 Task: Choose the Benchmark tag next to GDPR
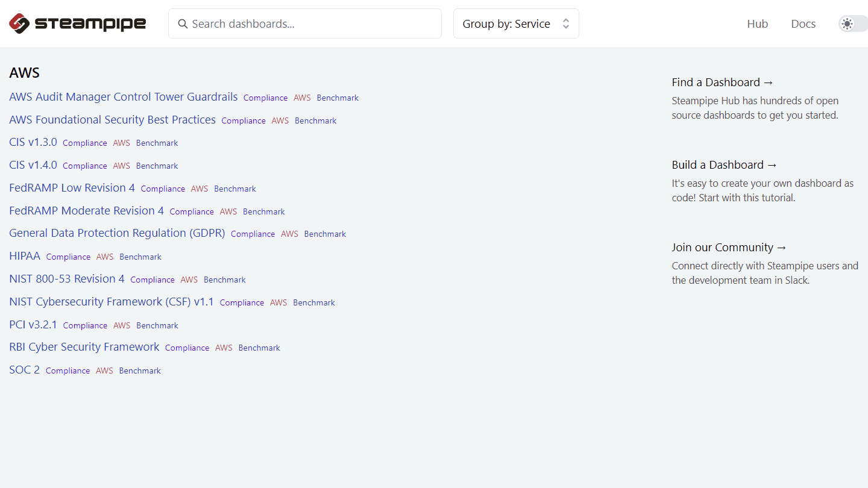[325, 234]
